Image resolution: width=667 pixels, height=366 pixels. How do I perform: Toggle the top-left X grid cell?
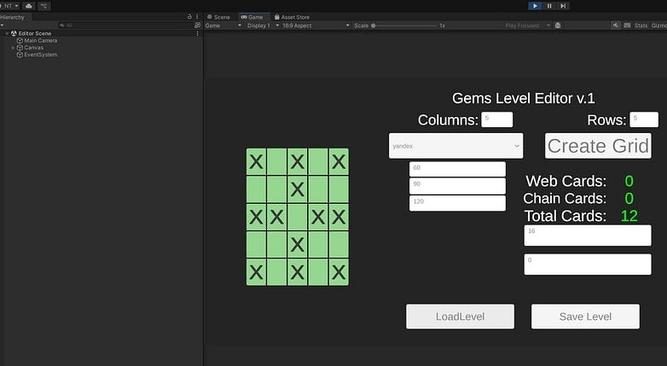(256, 162)
